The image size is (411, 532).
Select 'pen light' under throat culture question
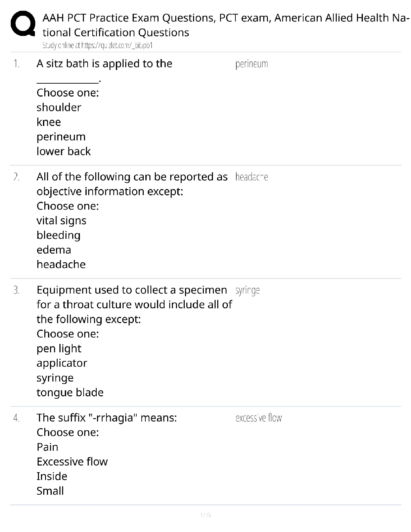click(x=59, y=349)
